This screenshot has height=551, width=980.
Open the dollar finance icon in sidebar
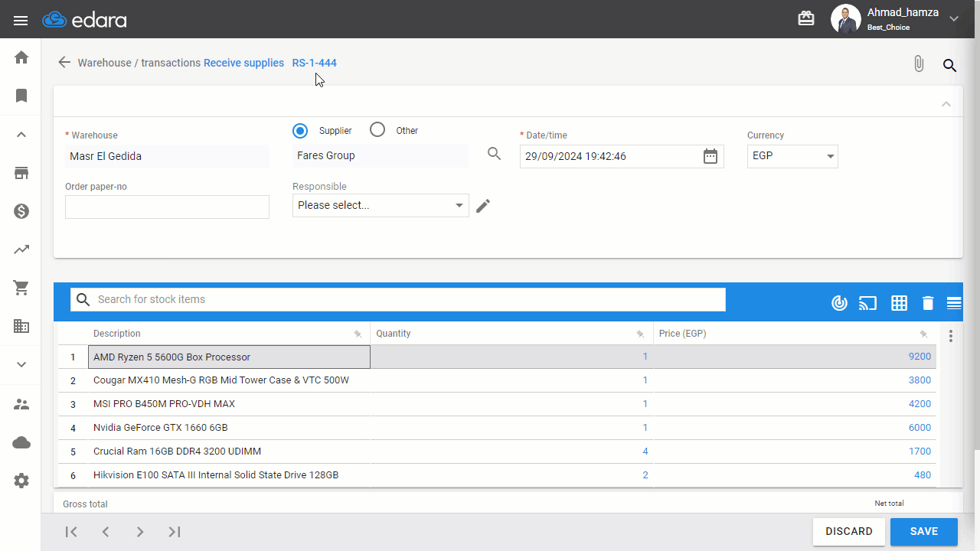tap(21, 211)
